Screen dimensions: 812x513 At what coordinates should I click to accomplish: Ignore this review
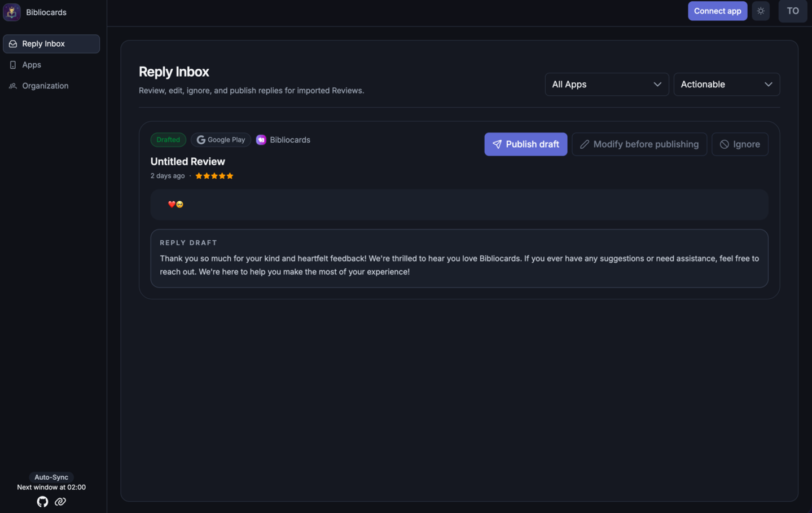pyautogui.click(x=740, y=144)
